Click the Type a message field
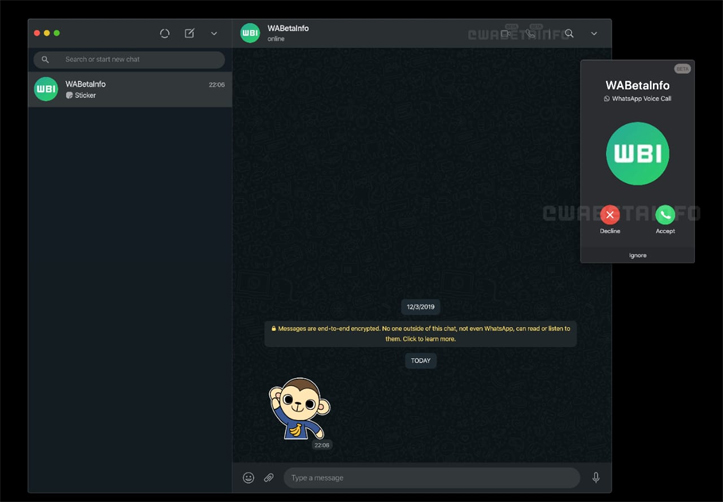 click(x=432, y=478)
